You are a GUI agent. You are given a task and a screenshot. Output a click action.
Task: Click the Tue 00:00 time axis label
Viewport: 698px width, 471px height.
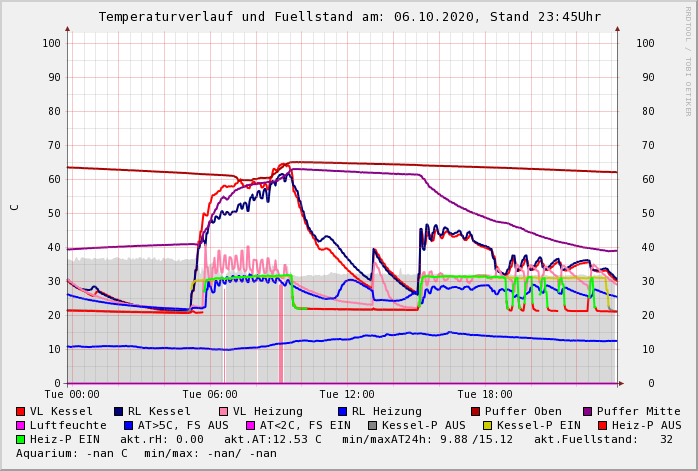pyautogui.click(x=71, y=394)
